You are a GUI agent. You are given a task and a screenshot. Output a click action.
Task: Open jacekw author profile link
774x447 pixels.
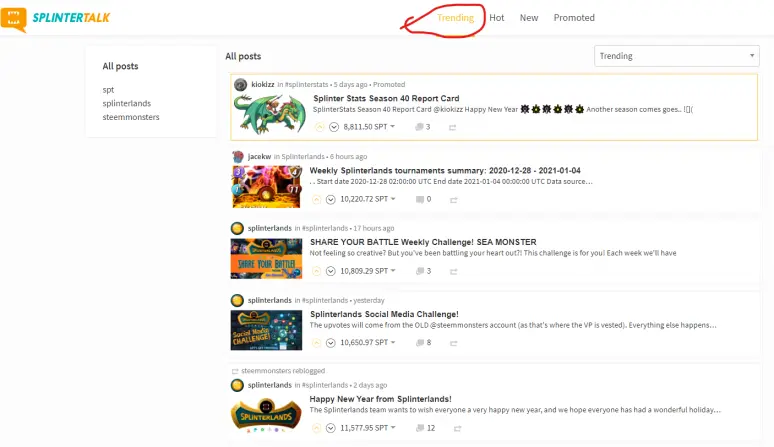click(259, 156)
